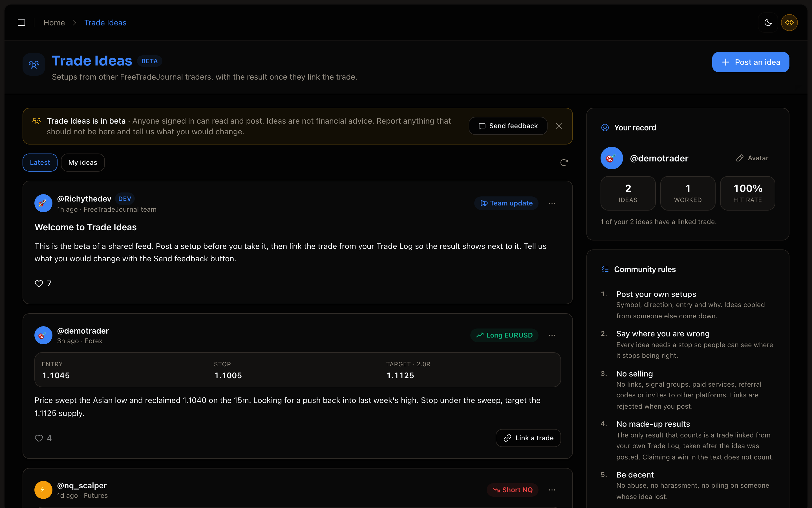812x508 pixels.
Task: Open the Trade Ideas community icon
Action: (34, 64)
